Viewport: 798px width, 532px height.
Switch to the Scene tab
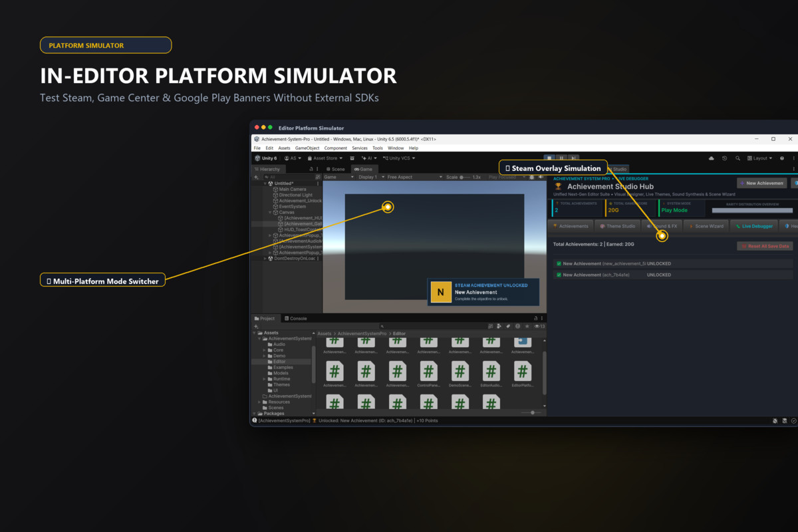coord(336,169)
